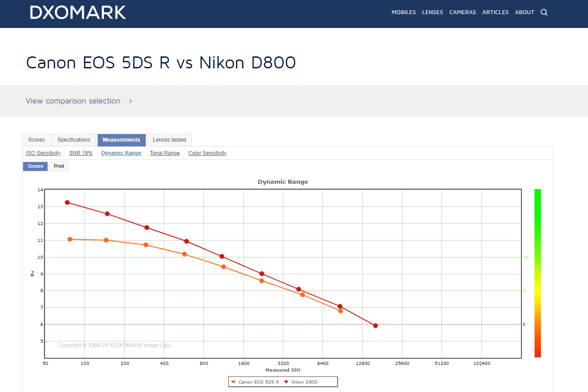Click the DXOMARK logo
The width and height of the screenshot is (588, 392).
point(78,12)
